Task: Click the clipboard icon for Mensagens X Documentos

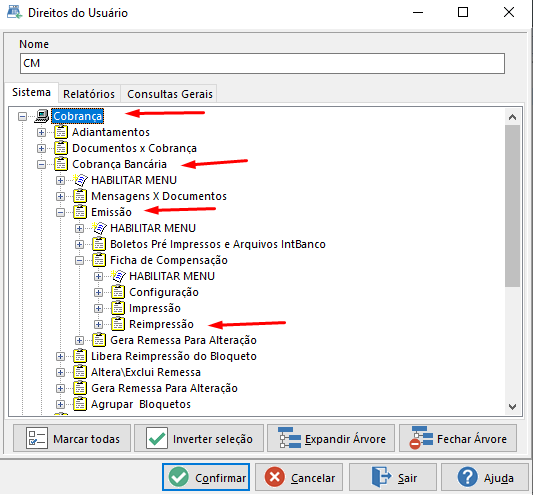Action: click(80, 196)
